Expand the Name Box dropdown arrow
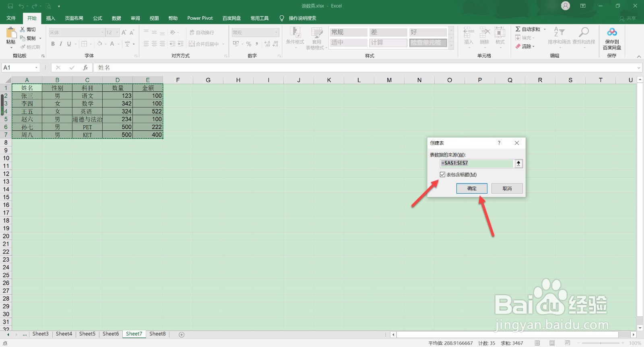644x347 pixels. point(36,68)
